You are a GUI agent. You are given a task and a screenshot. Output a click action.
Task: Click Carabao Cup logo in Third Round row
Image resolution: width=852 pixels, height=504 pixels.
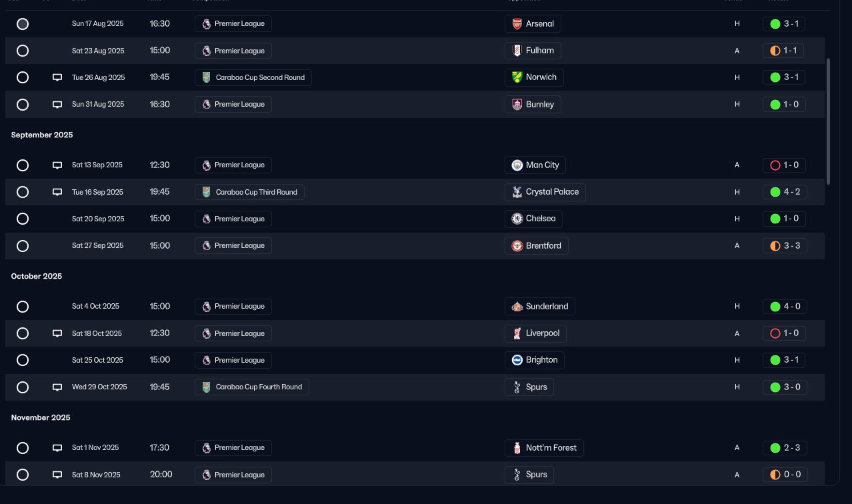(207, 192)
